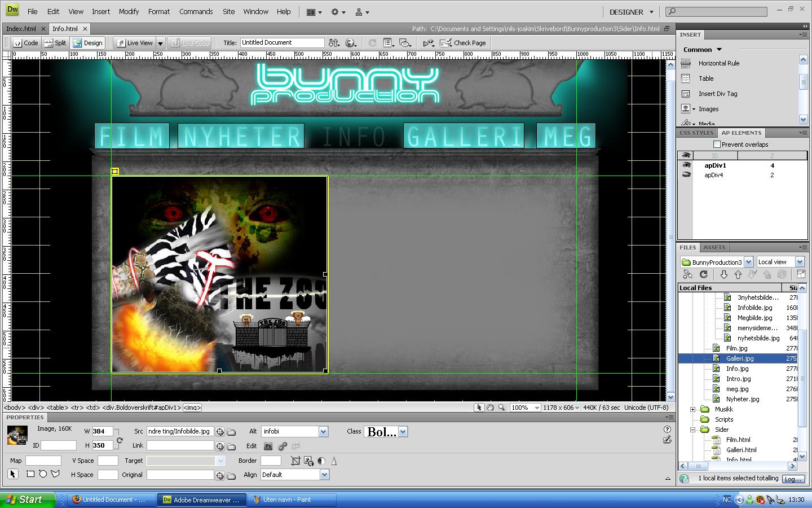812x508 pixels.
Task: Switch to Code view
Action: (x=26, y=43)
